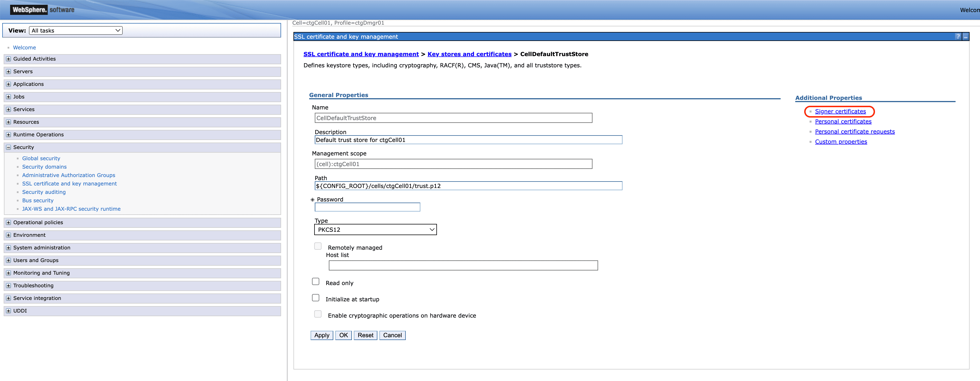Click the Cancel button
The image size is (980, 381).
392,335
